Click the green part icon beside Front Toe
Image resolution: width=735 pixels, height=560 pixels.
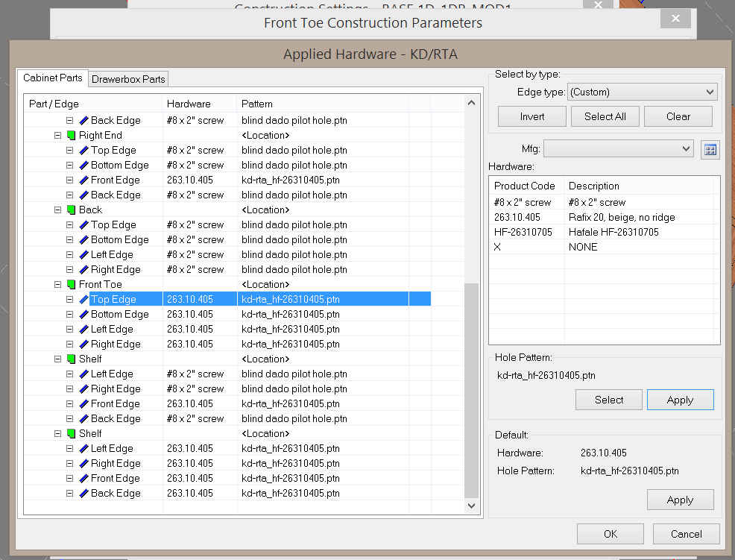[x=71, y=285]
